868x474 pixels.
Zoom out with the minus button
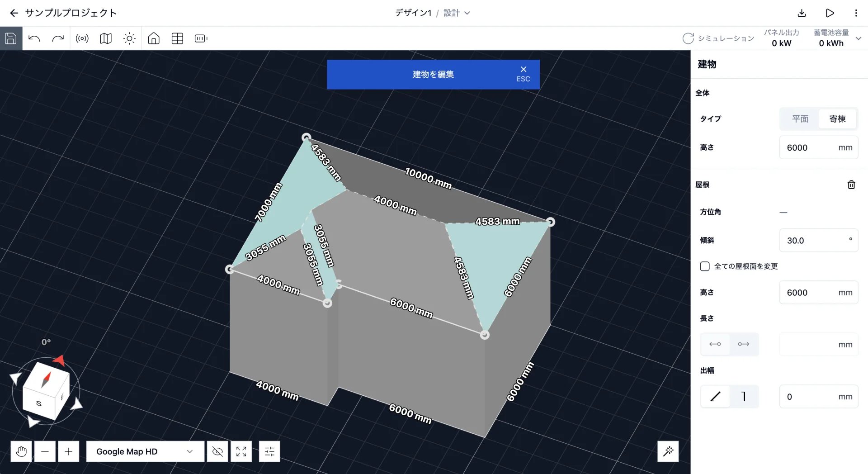45,451
